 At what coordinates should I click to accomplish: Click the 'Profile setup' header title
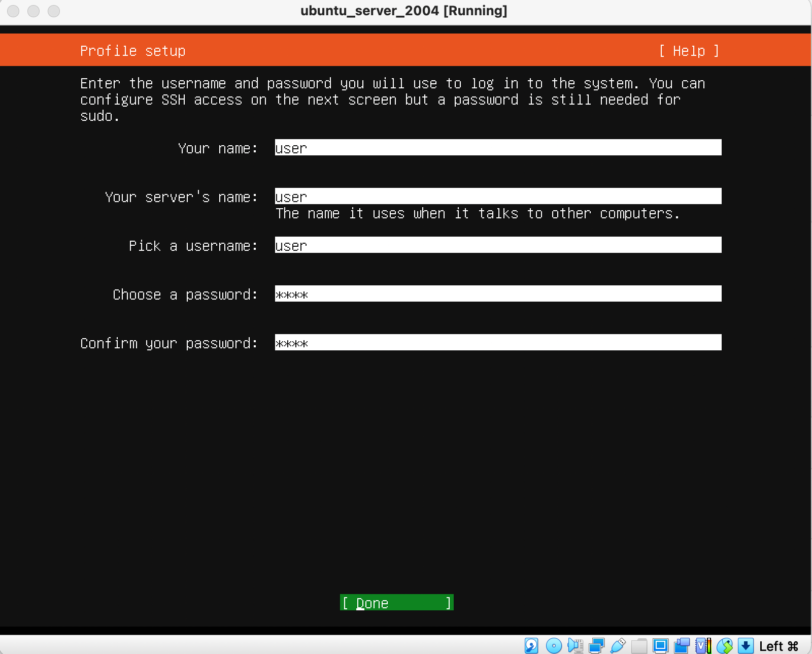(x=133, y=51)
